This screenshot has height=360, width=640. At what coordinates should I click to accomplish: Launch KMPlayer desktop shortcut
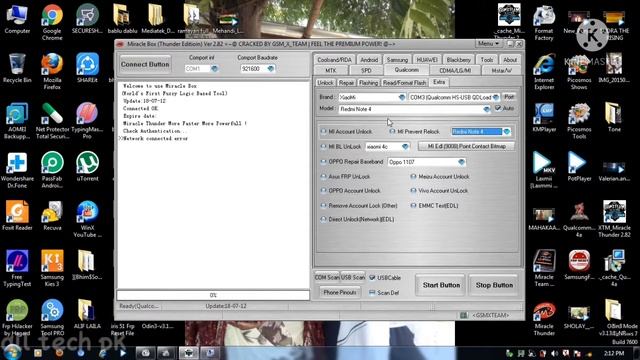(544, 117)
